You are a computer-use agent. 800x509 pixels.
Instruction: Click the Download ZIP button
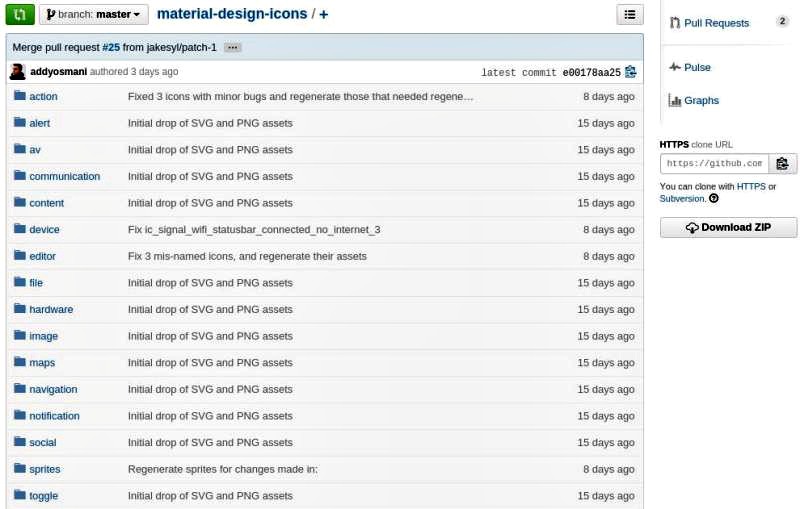point(728,227)
